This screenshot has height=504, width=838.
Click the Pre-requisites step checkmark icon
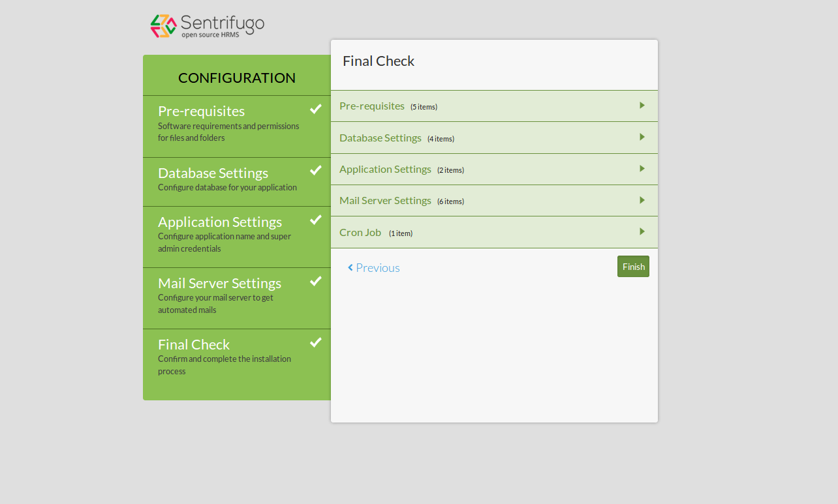[x=316, y=109]
